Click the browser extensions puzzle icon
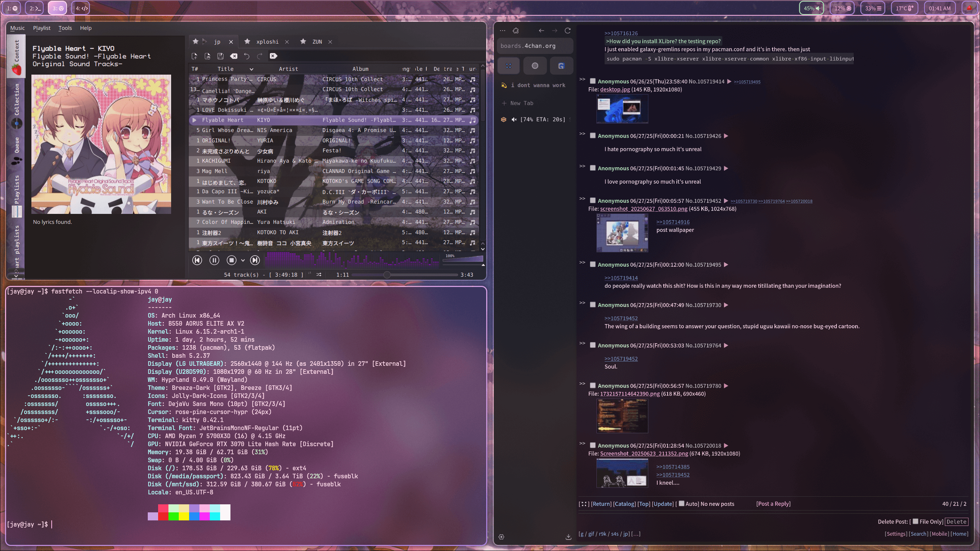 516,31
